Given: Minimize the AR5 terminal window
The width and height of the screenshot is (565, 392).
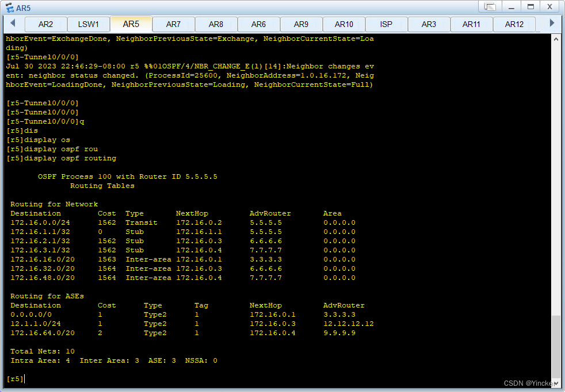Looking at the screenshot, I should point(511,6).
